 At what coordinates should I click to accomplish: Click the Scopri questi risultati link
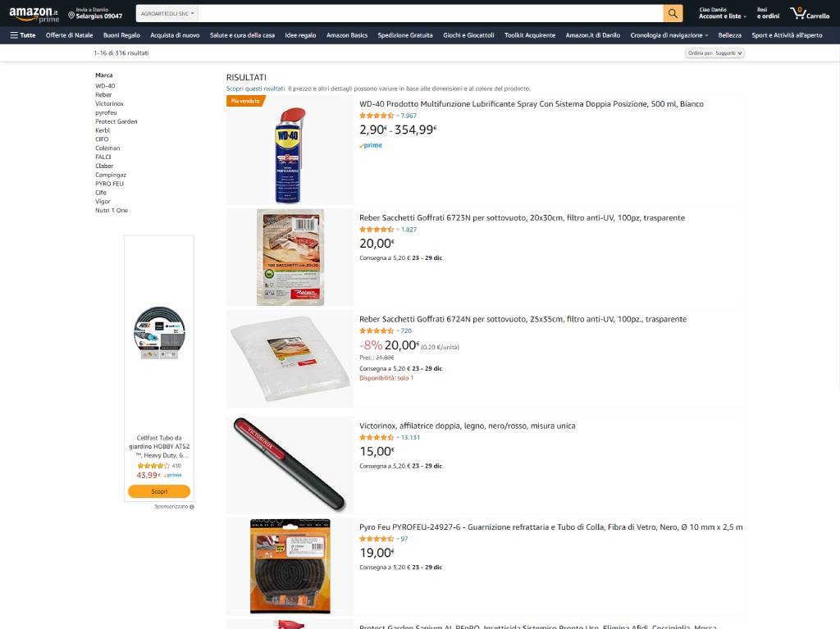256,89
